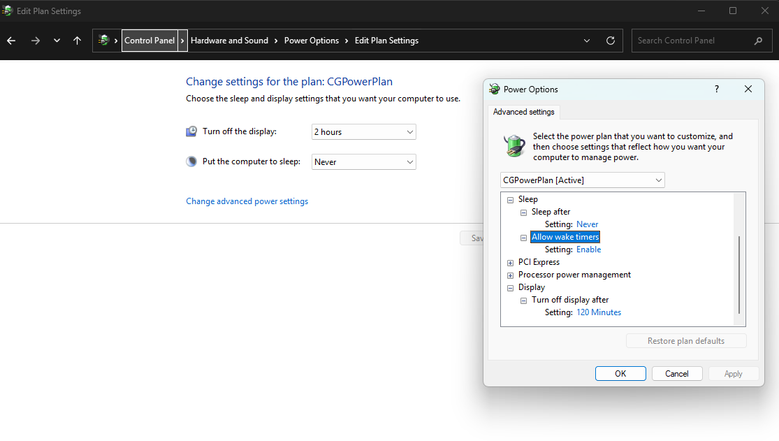779x441 pixels.
Task: Click the power plan battery icon in the dialog
Action: coord(514,146)
